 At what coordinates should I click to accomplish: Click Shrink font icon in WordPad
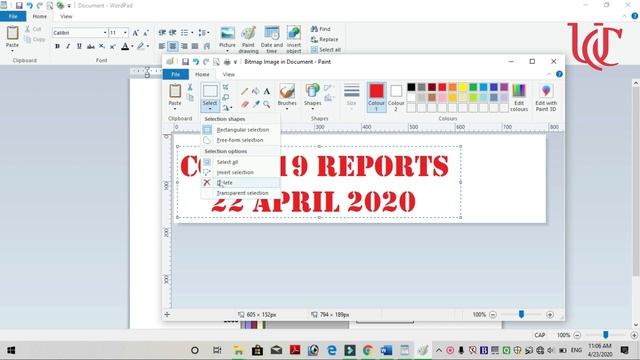pyautogui.click(x=145, y=33)
